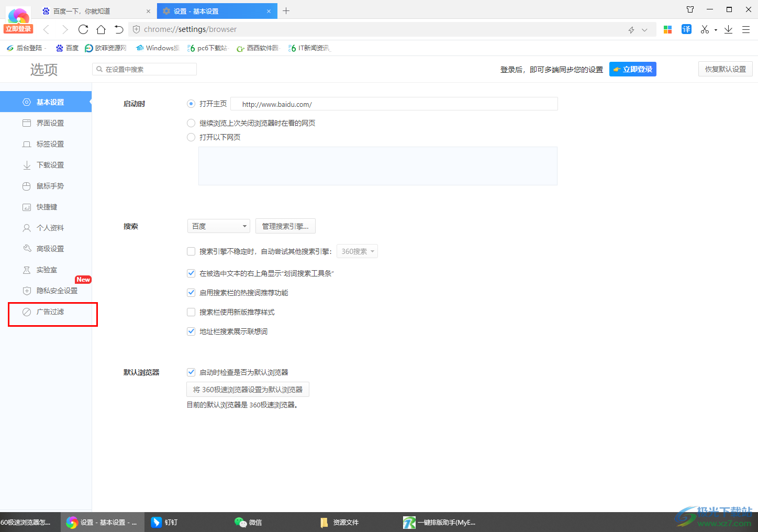Click the undo closed tab icon
Screen dimensions: 758x532
(x=119, y=29)
